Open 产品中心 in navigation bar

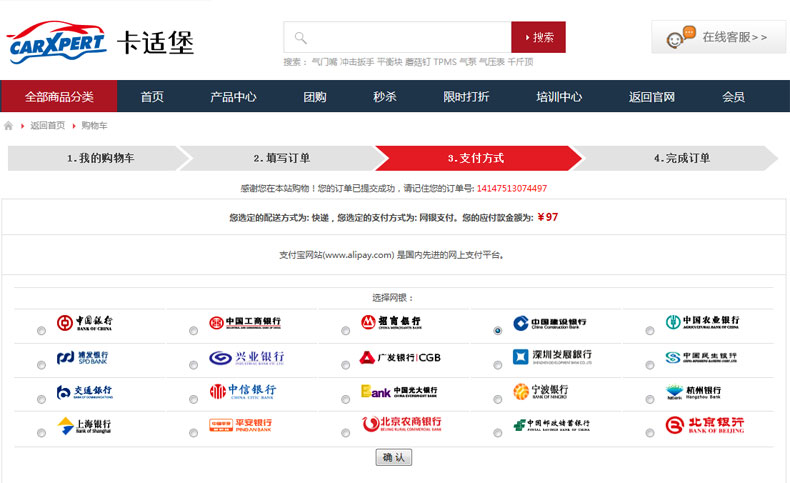233,97
